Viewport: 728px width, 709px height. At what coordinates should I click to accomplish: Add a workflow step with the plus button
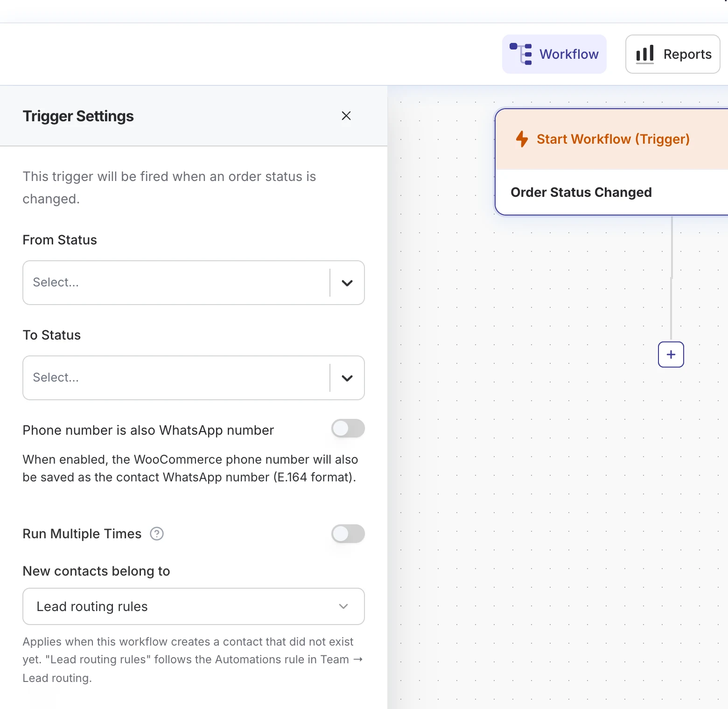[671, 354]
